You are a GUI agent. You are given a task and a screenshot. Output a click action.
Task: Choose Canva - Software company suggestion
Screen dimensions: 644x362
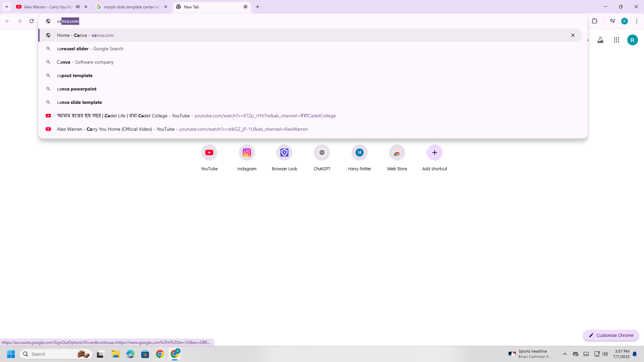click(x=310, y=62)
